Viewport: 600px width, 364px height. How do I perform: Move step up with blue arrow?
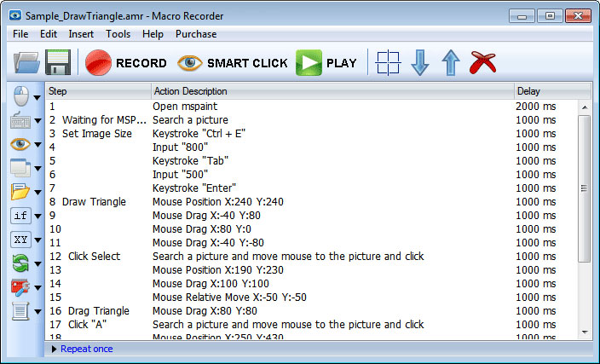pyautogui.click(x=451, y=63)
